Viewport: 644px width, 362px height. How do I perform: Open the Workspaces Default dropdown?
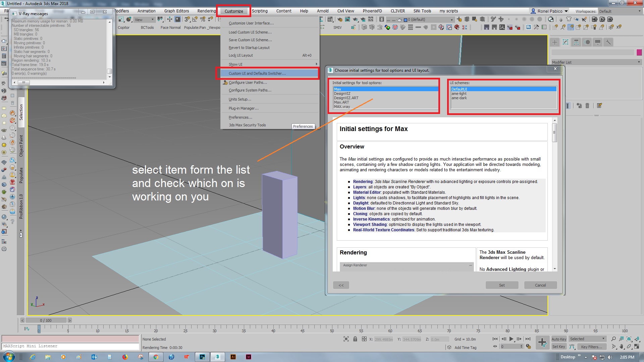620,11
